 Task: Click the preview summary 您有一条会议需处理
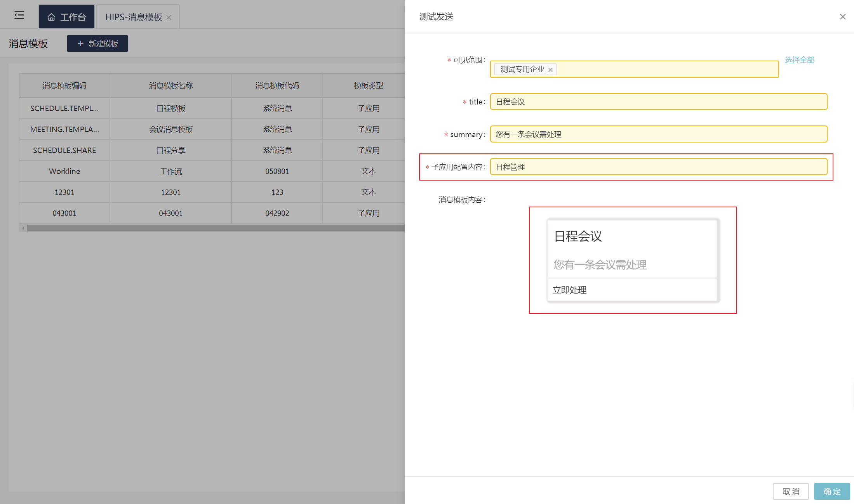[600, 265]
